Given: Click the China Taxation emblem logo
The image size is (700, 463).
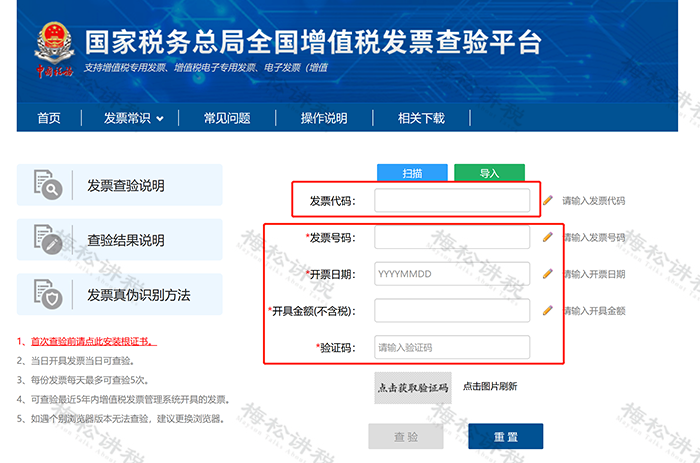Looking at the screenshot, I should point(54,50).
